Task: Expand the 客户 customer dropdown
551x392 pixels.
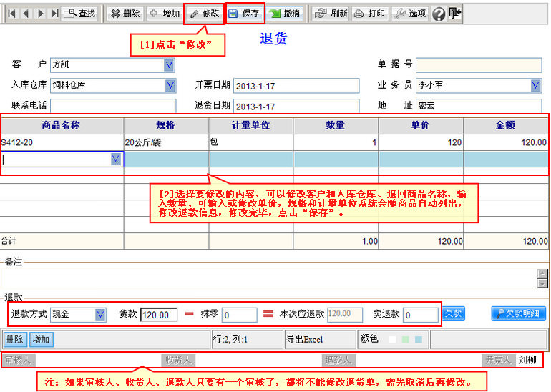Action: 170,65
